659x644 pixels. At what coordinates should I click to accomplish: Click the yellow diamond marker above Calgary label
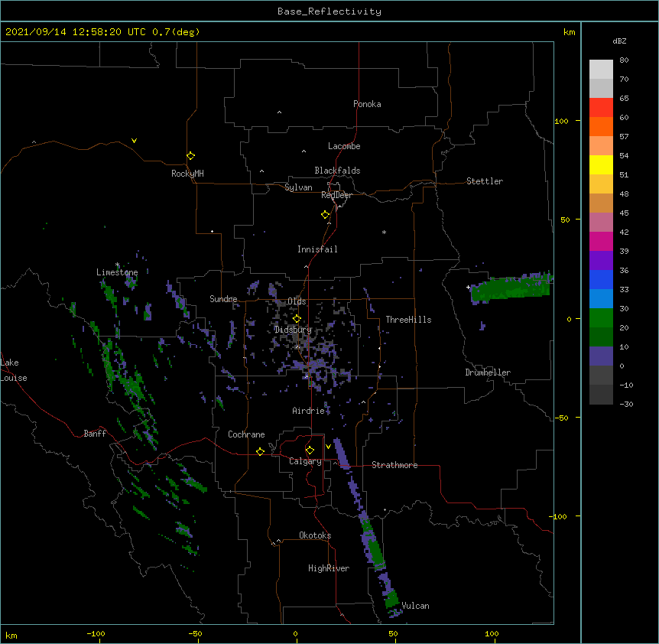(x=310, y=450)
